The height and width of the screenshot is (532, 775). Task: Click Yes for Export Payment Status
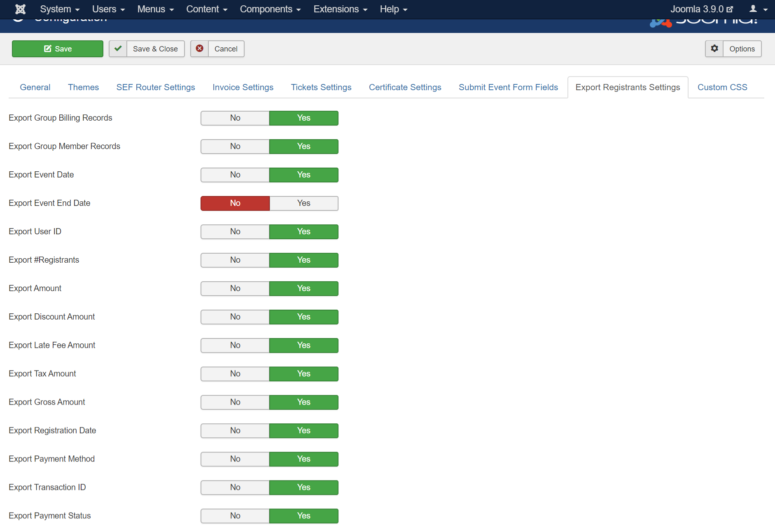pos(304,516)
